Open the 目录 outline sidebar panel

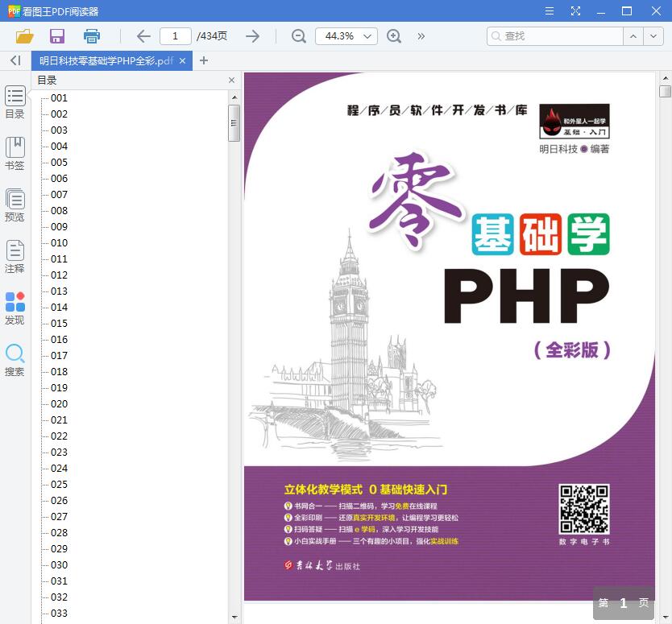pyautogui.click(x=15, y=102)
